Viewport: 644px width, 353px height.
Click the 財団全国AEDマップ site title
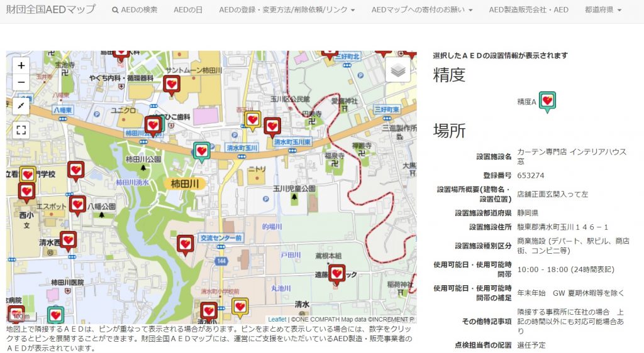pyautogui.click(x=51, y=9)
